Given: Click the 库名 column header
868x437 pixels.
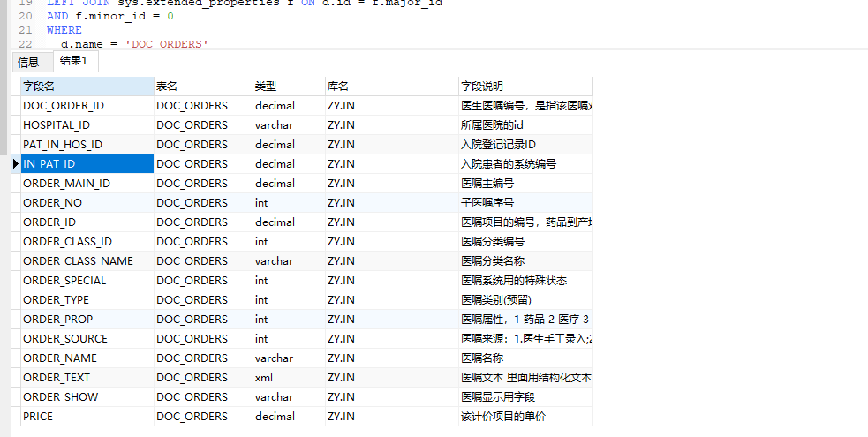Looking at the screenshot, I should pos(392,87).
